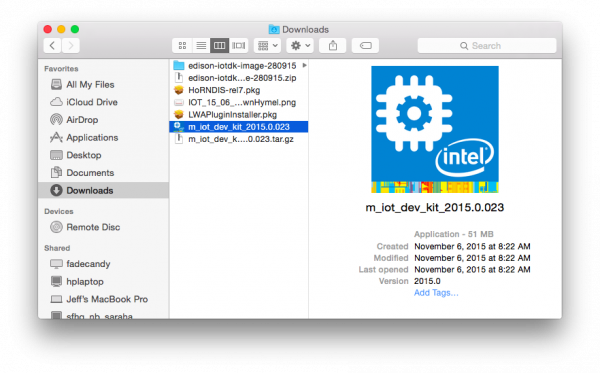Click the Share toolbar button
This screenshot has width=600, height=373.
click(x=333, y=46)
